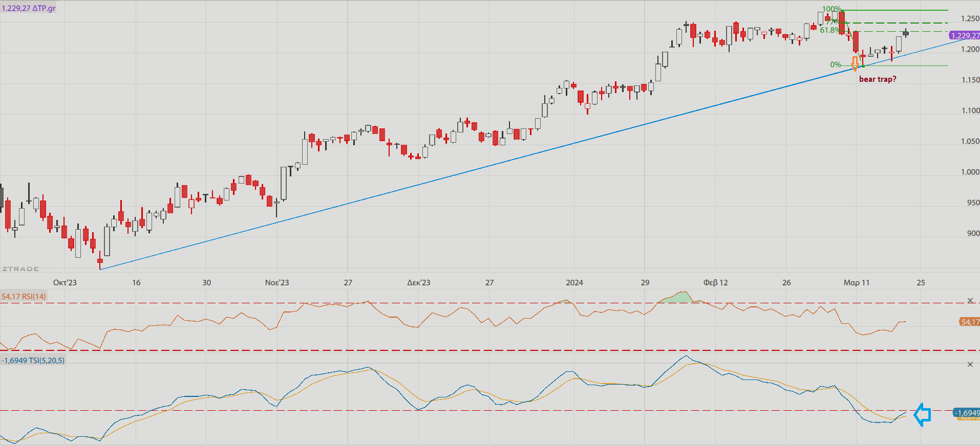This screenshot has height=446, width=980.
Task: Click the Μαρ 11 date axis label
Action: (x=857, y=282)
